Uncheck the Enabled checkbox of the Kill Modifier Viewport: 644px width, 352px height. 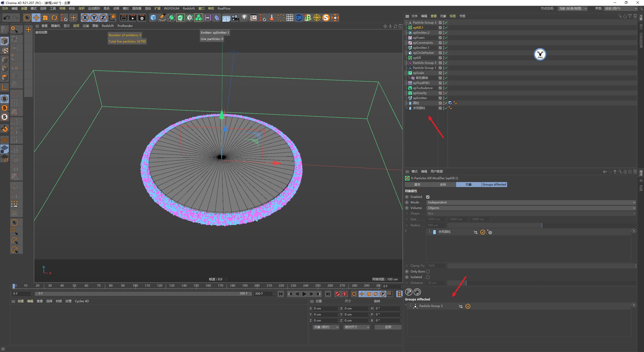428,197
